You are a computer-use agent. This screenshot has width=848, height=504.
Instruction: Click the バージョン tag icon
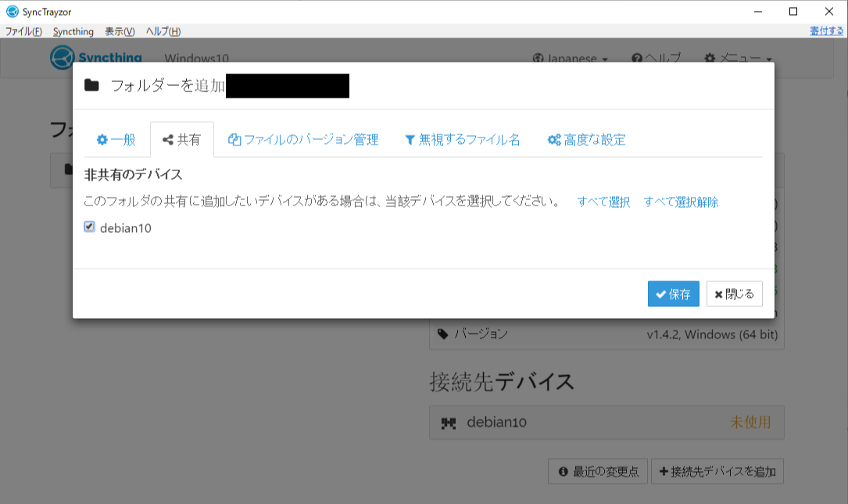(x=443, y=334)
